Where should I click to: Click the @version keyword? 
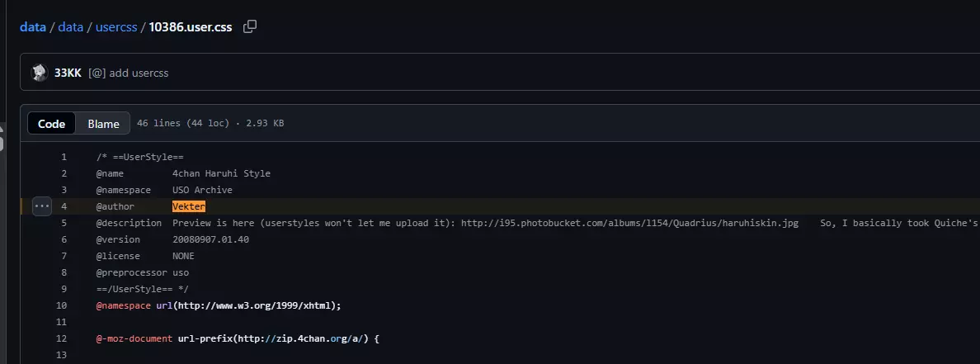pyautogui.click(x=118, y=239)
